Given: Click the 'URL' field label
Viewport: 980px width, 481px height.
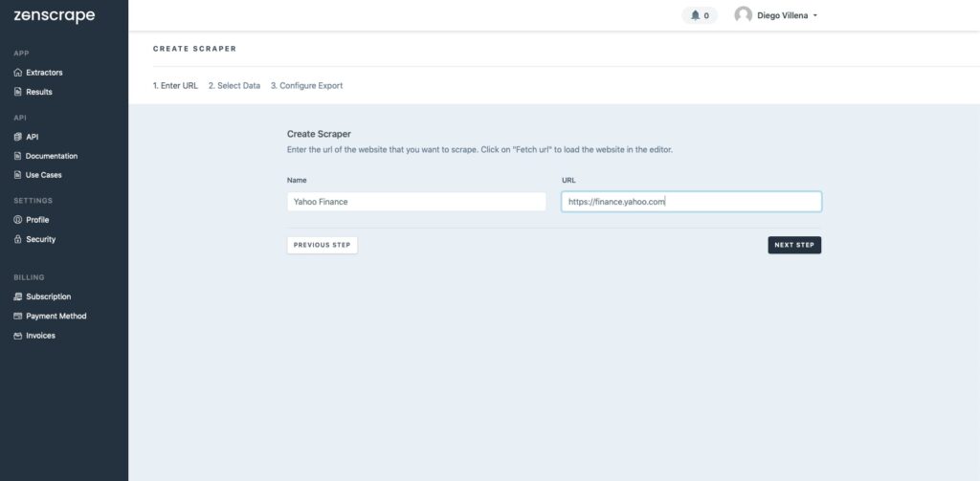Looking at the screenshot, I should [x=568, y=180].
